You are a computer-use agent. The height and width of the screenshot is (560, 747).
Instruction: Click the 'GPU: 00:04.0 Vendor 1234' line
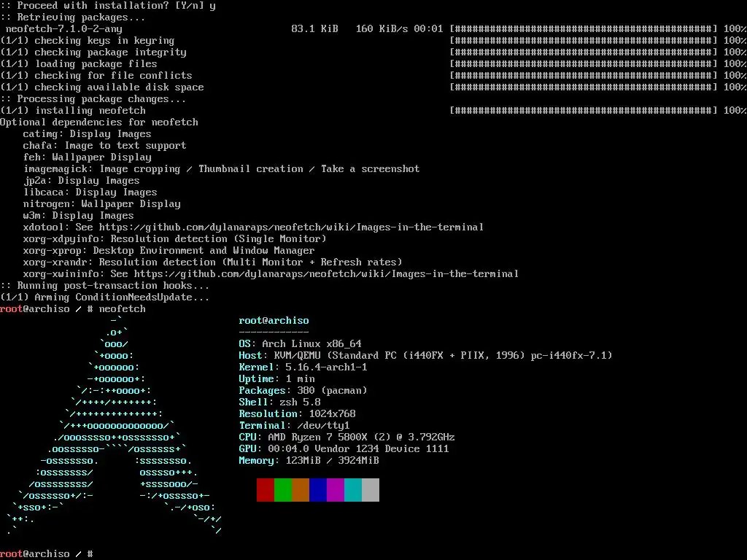click(x=344, y=448)
